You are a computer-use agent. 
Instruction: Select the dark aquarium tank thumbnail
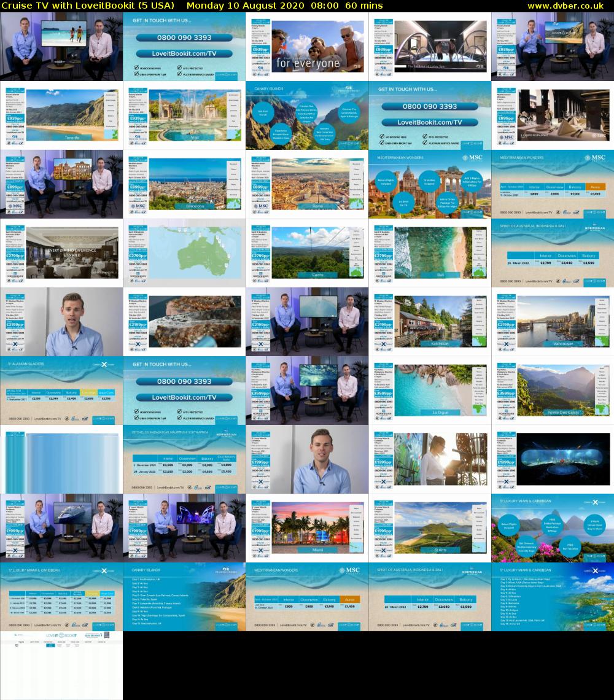tap(553, 459)
